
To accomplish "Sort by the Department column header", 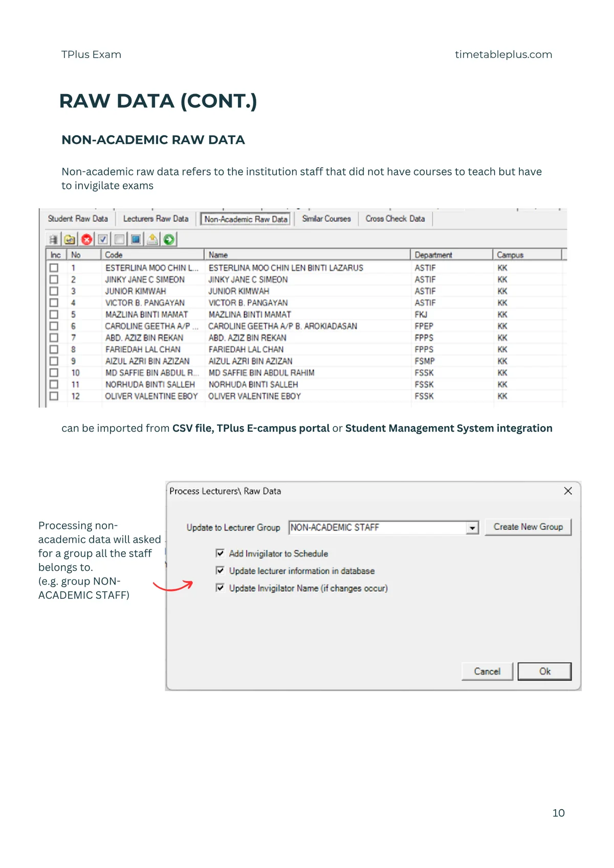I will click(452, 255).
